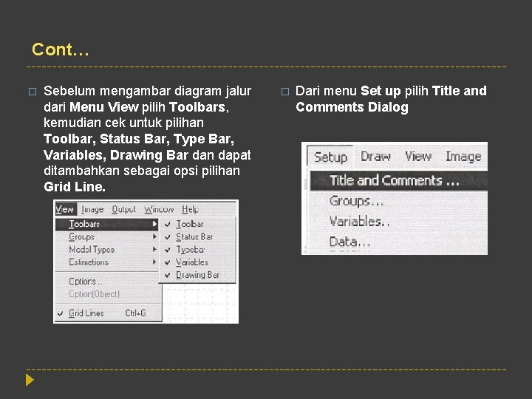This screenshot has height=399, width=532.
Task: Click the yellow play arrow icon
Action: tap(30, 380)
